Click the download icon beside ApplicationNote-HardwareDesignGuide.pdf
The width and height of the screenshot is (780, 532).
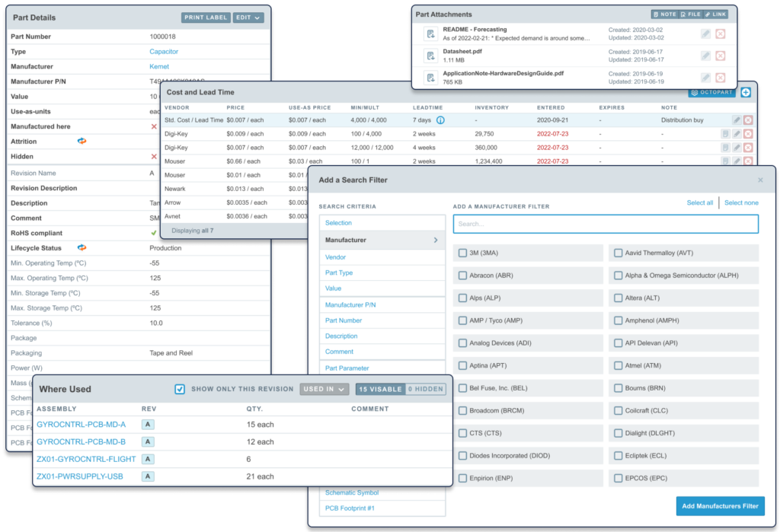[x=430, y=78]
